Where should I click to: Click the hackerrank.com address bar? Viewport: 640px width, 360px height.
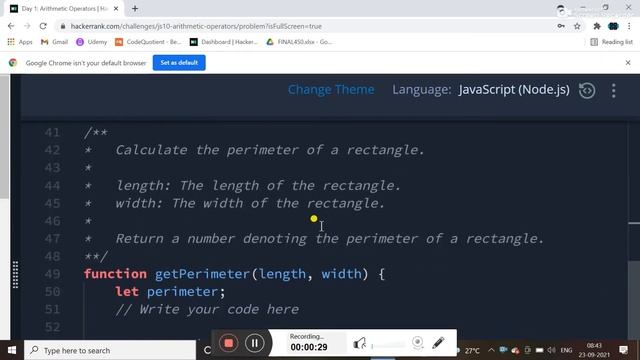point(196,26)
